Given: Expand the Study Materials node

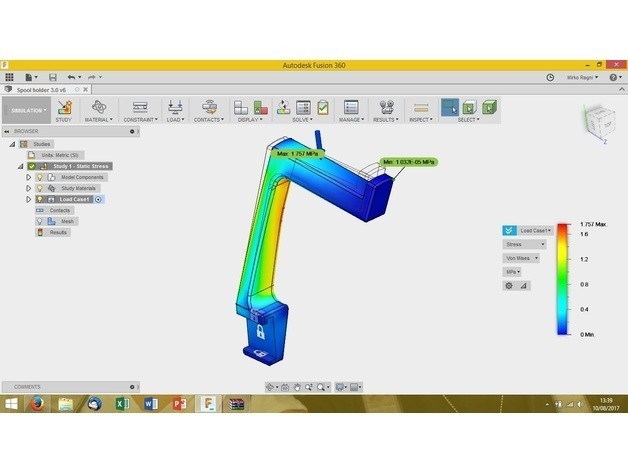Looking at the screenshot, I should (x=28, y=188).
